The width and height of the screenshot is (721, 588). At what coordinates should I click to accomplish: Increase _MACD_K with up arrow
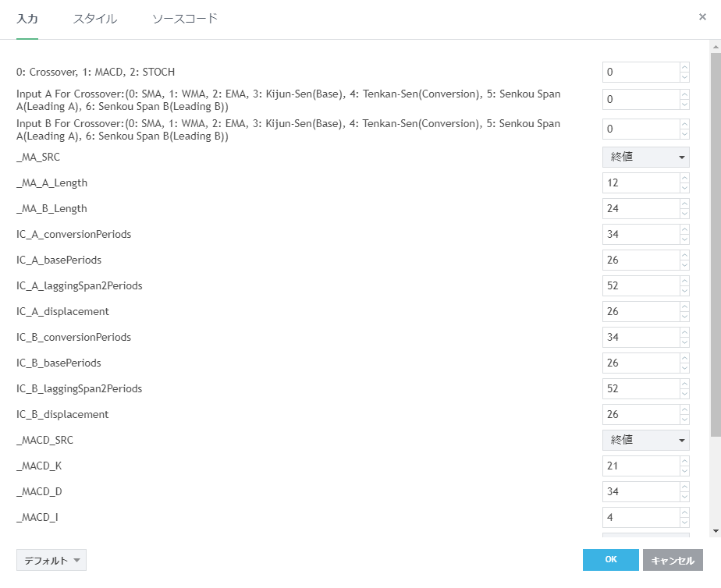[684, 461]
